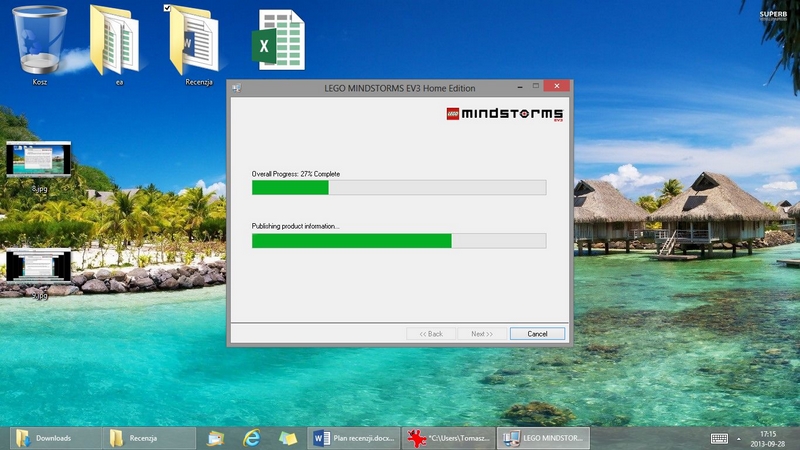Open the Kosz recycle bin icon

(x=40, y=45)
